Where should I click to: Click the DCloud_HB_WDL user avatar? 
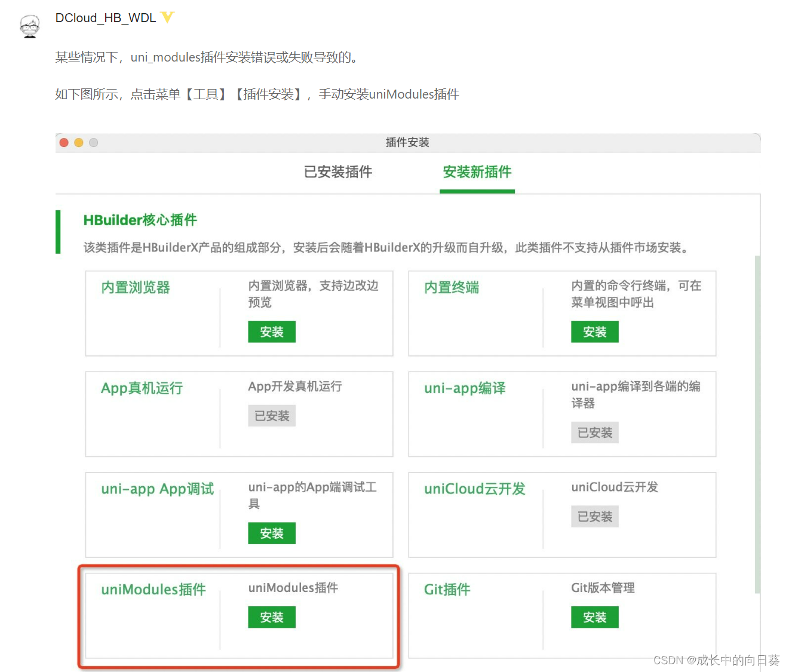tap(29, 26)
